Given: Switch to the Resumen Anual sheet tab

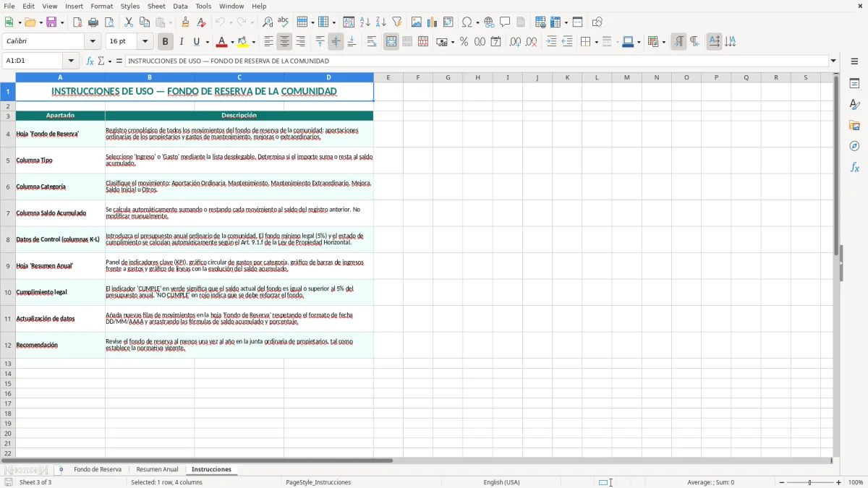Looking at the screenshot, I should click(157, 469).
